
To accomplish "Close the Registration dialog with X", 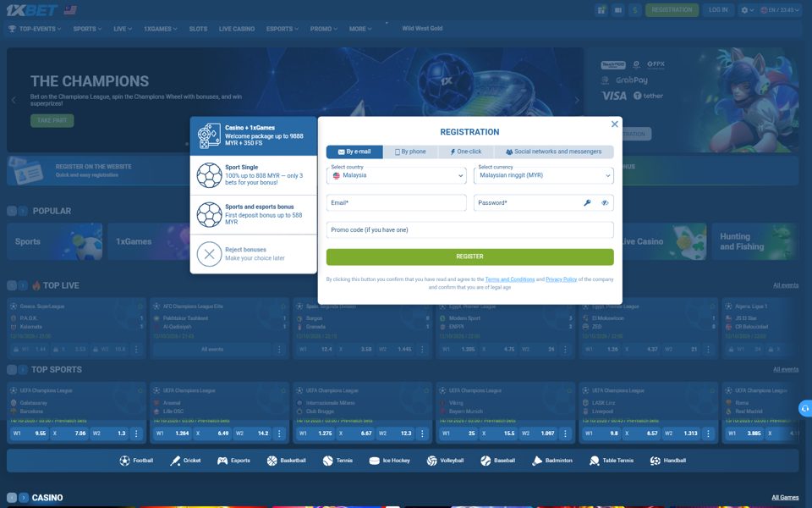I will pos(614,124).
